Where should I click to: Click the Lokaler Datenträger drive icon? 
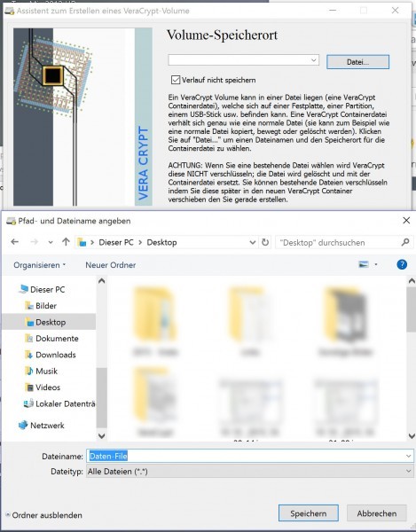click(28, 403)
